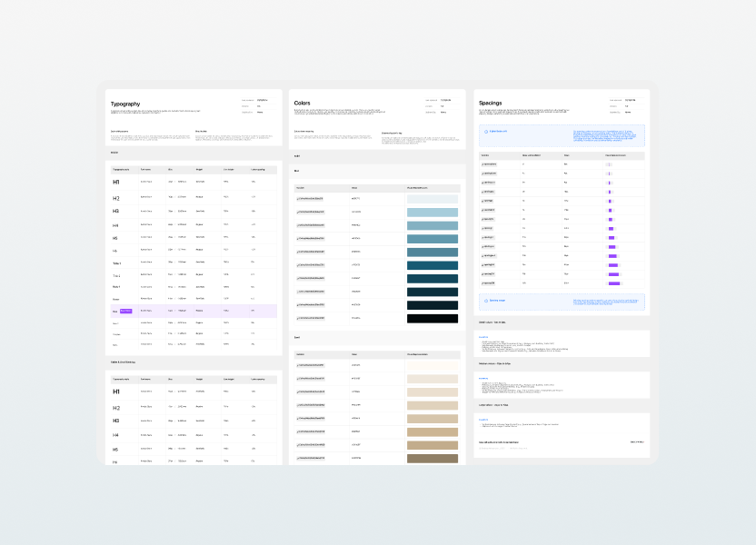
Task: Click the H1 sample in the first typography table
Action: [x=116, y=183]
